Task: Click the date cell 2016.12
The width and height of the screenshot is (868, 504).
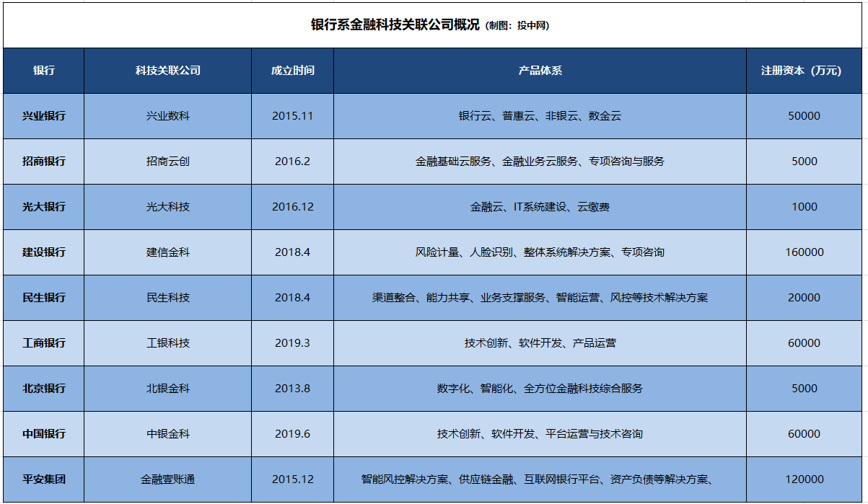Action: (x=293, y=207)
